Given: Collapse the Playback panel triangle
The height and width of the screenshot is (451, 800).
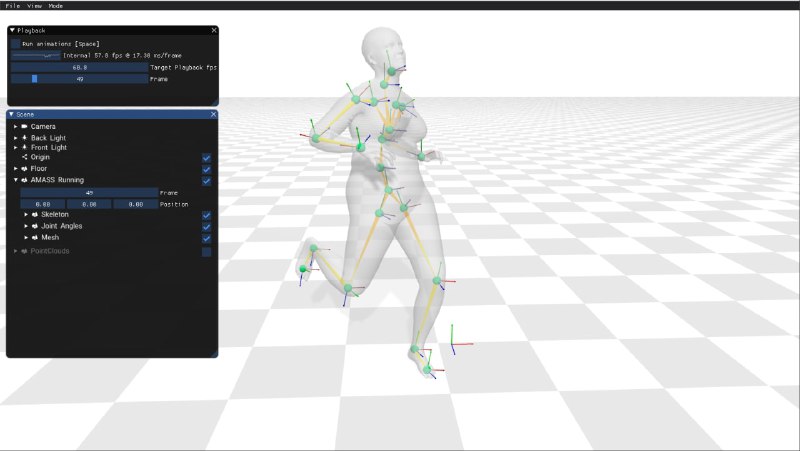Looking at the screenshot, I should (x=12, y=31).
